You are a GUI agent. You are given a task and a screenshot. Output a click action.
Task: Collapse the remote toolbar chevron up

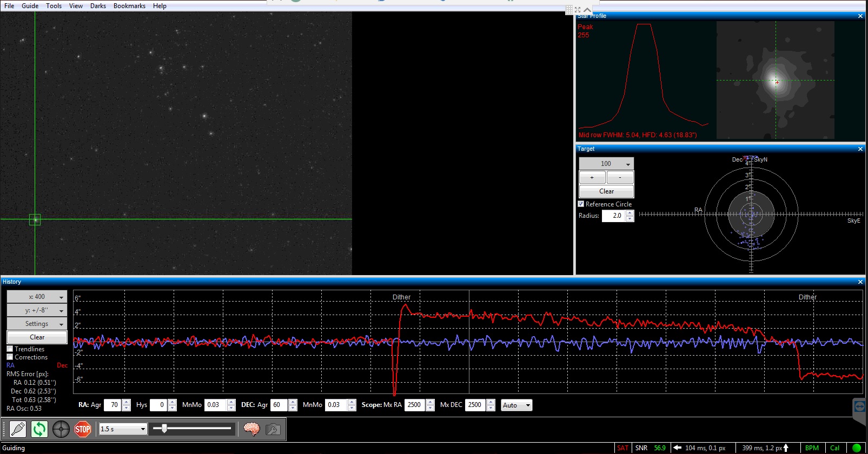(x=587, y=10)
